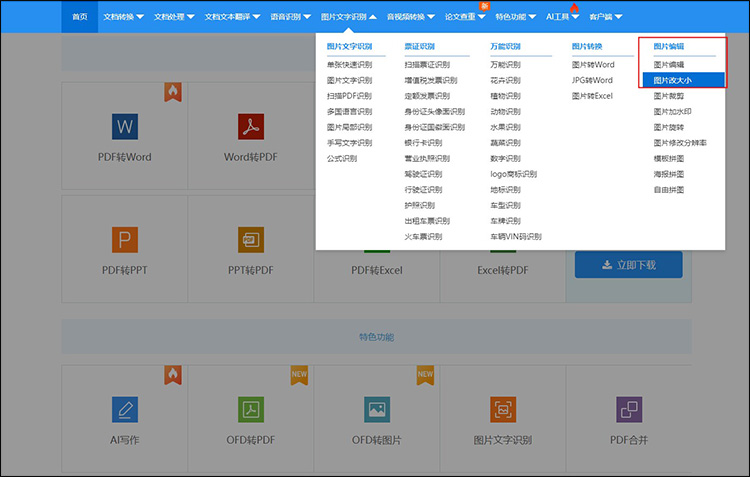Expand the 文档处理 nav dropdown
This screenshot has height=477, width=750.
pyautogui.click(x=174, y=17)
